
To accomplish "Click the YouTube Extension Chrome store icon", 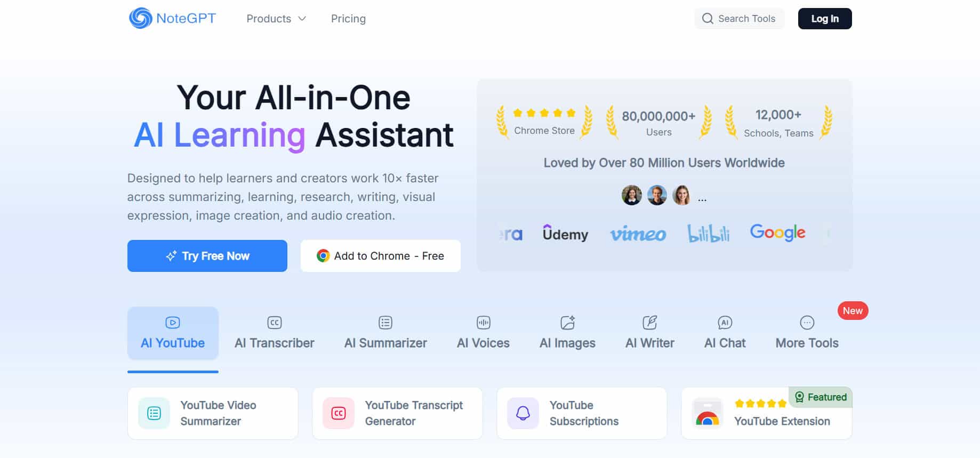I will [708, 414].
